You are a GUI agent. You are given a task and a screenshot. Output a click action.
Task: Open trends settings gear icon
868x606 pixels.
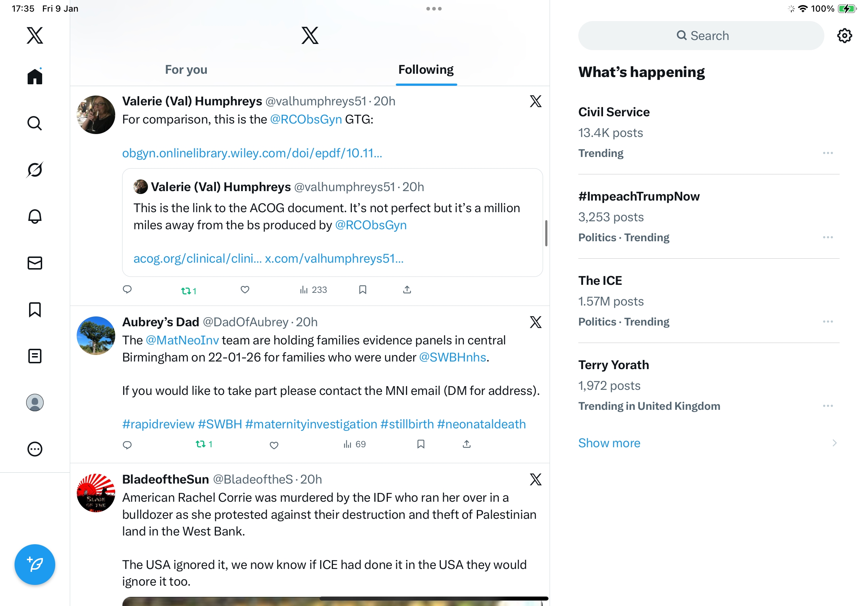point(844,36)
